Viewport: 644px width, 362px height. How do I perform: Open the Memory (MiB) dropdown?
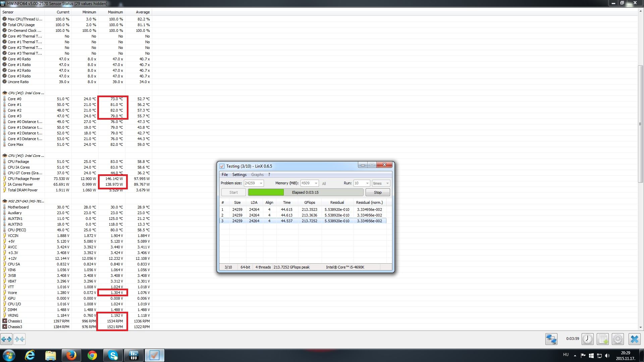coord(316,183)
